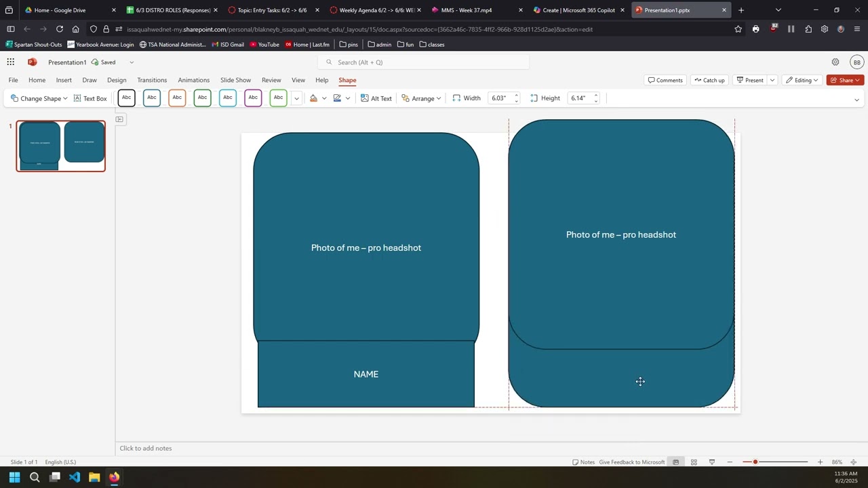Open Visual Studio Code from taskbar
The image size is (868, 488).
[75, 477]
